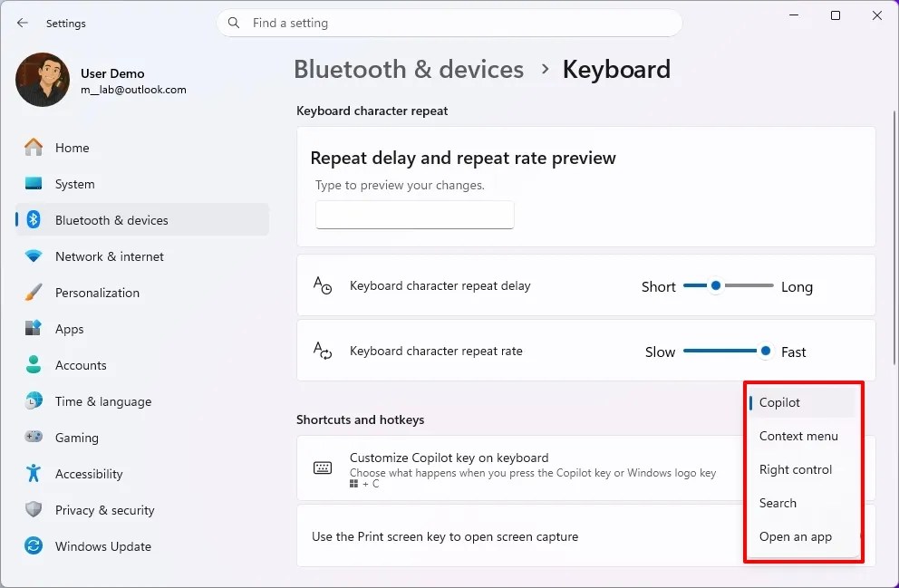This screenshot has height=588, width=899.
Task: Open Accessibility settings
Action: click(142, 473)
